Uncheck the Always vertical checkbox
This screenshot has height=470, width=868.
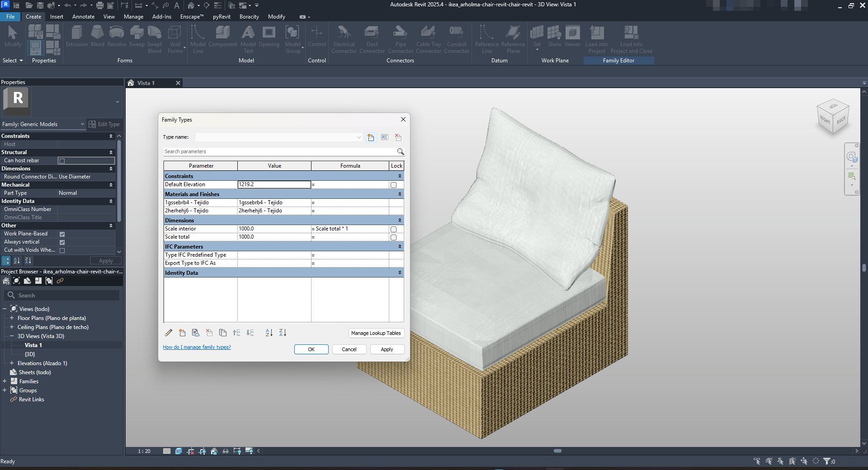click(x=62, y=242)
